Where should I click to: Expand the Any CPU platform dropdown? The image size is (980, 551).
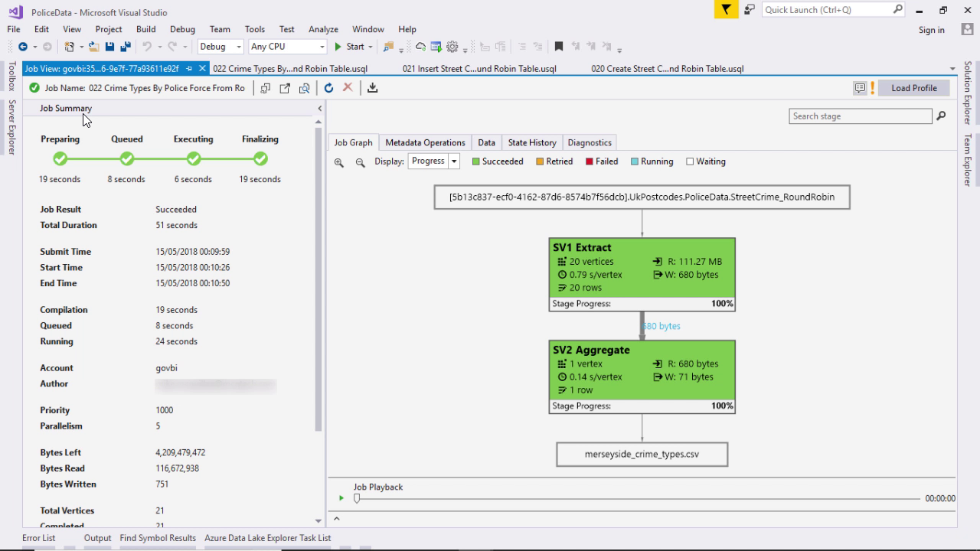click(x=322, y=47)
